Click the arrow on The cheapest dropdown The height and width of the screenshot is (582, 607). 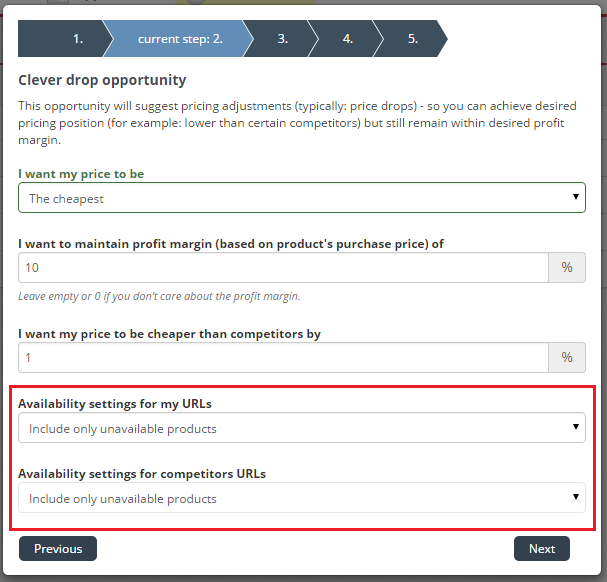pos(576,197)
